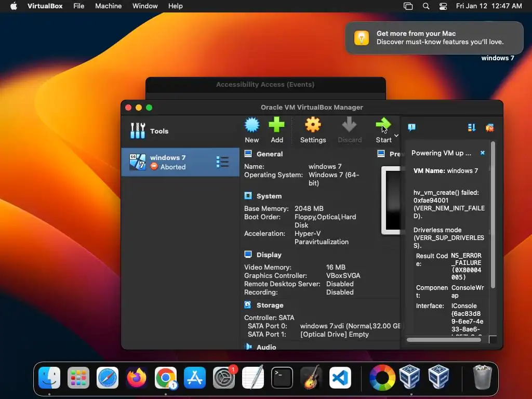Open Safari from the Dock
The width and height of the screenshot is (532, 399).
tap(108, 377)
